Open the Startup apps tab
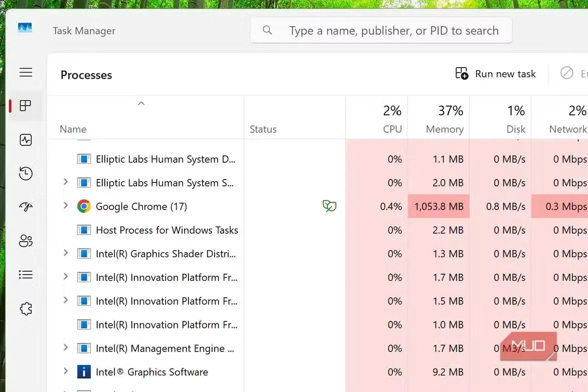588x392 pixels. tap(26, 207)
